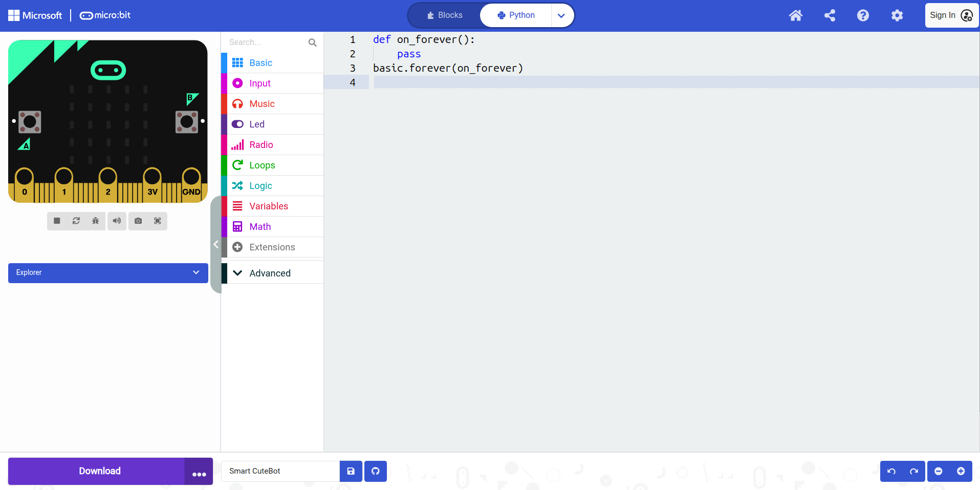Image resolution: width=980 pixels, height=490 pixels.
Task: Click the debug (slow-mo) bug icon under simulator
Action: click(95, 221)
